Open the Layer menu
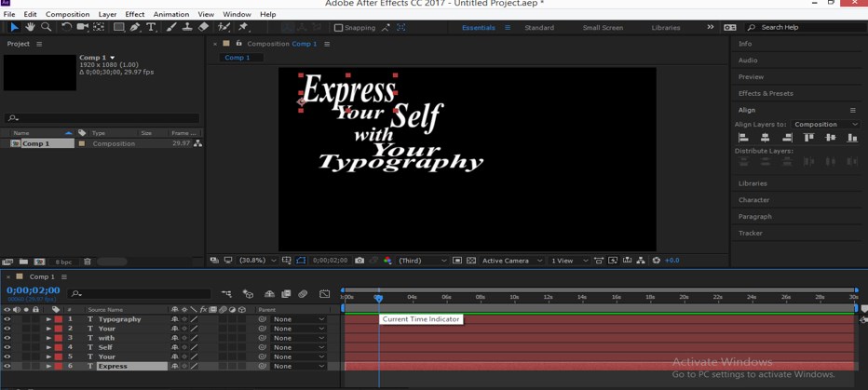The width and height of the screenshot is (868, 390). click(107, 14)
